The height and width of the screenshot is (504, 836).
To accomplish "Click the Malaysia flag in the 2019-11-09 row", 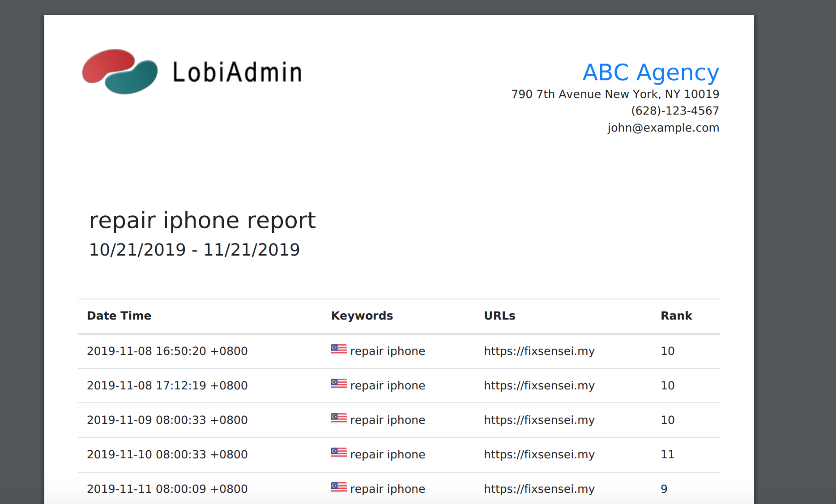I will (x=338, y=419).
